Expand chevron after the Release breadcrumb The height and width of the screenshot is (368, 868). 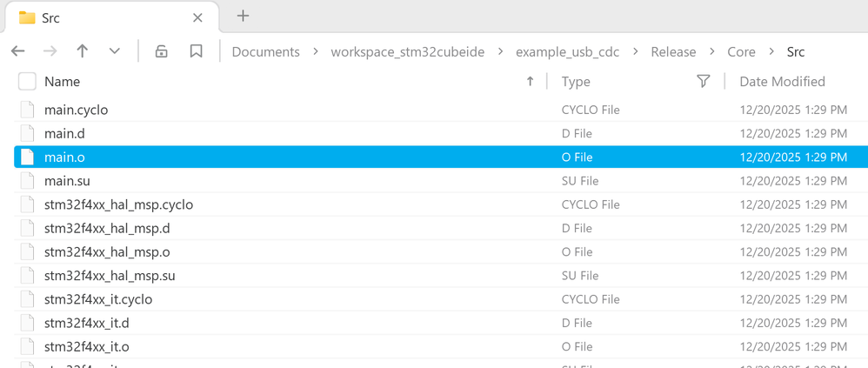click(x=711, y=52)
